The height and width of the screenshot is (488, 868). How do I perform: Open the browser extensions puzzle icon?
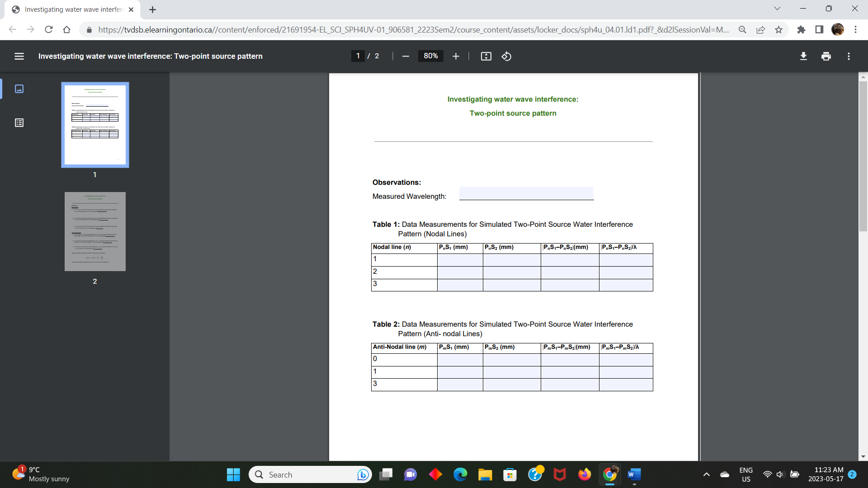(x=802, y=29)
